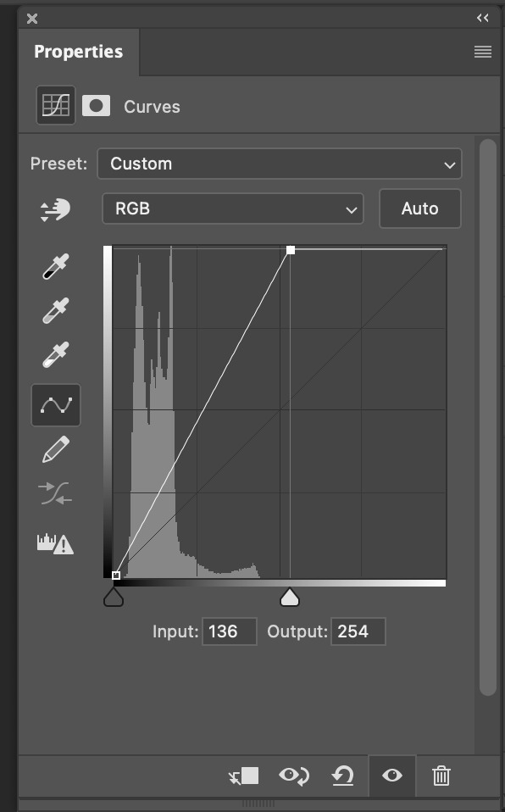
Task: Toggle view previous state eye icon
Action: point(294,776)
